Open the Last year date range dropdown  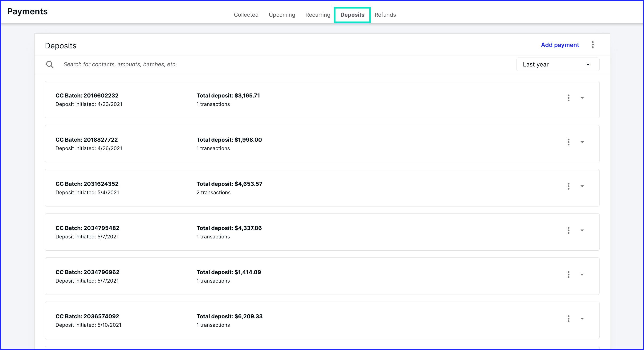pos(558,64)
